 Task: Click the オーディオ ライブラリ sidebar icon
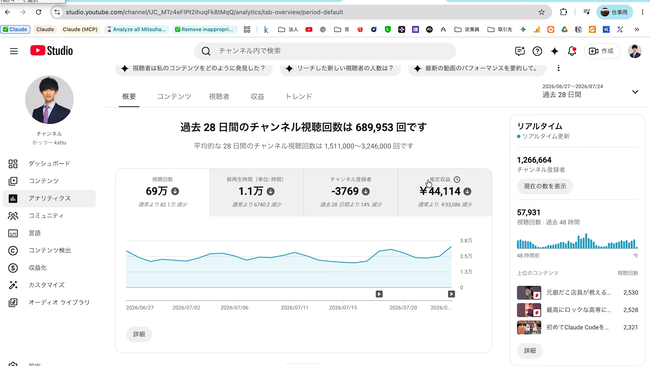click(13, 303)
